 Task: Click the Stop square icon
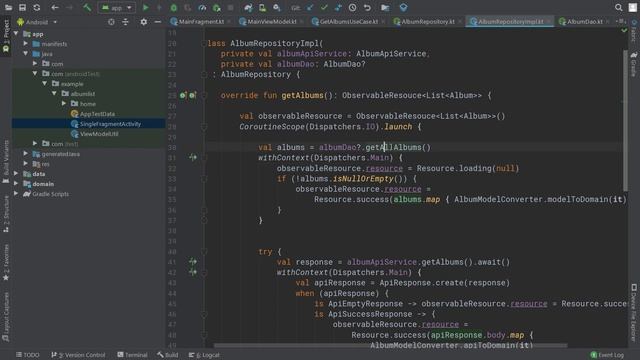(x=231, y=7)
